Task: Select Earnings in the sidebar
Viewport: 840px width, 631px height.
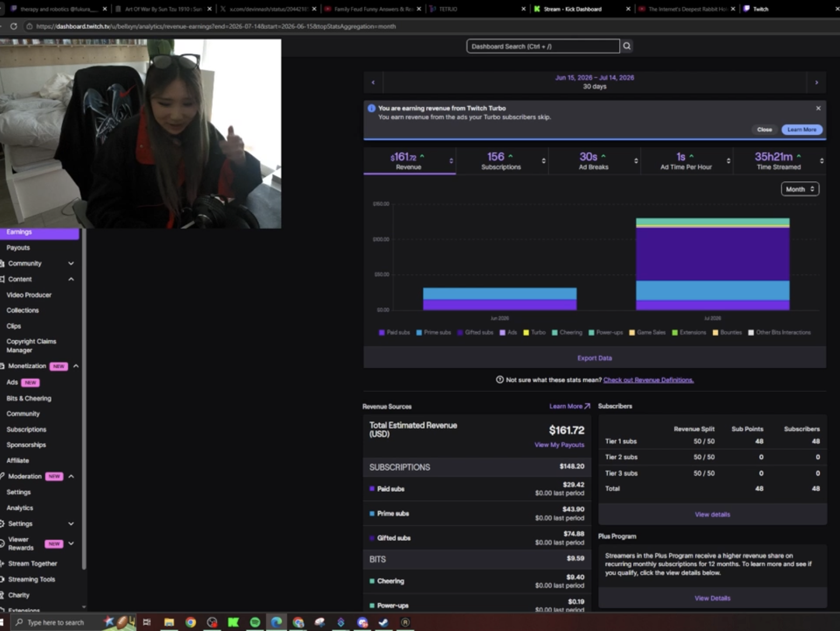Action: [x=39, y=232]
